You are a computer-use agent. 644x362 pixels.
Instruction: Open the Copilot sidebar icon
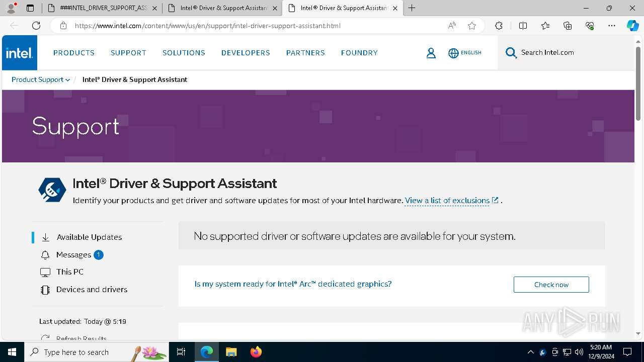coord(632,26)
